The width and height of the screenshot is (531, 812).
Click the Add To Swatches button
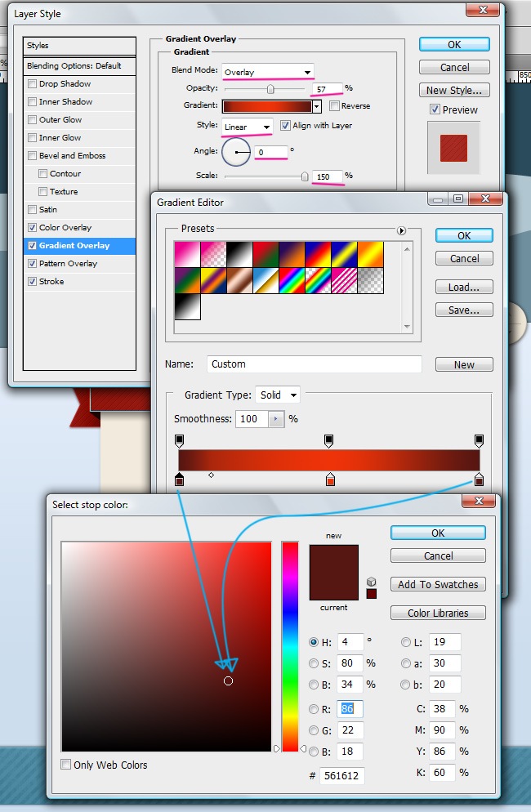(x=438, y=584)
